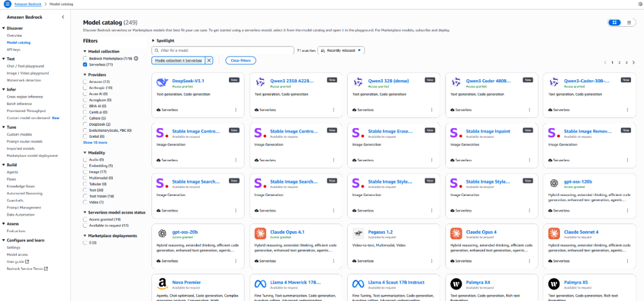
Task: Expand the Spotlight section
Action: (153, 41)
